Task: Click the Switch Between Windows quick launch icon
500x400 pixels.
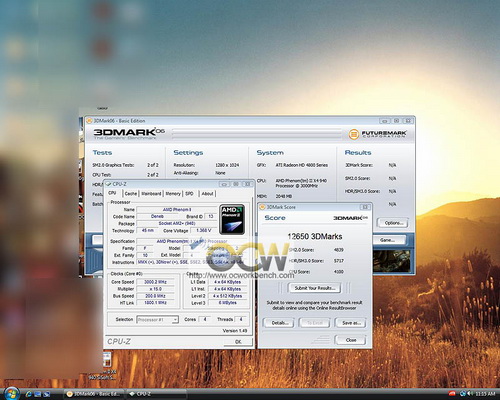Action: [46, 394]
